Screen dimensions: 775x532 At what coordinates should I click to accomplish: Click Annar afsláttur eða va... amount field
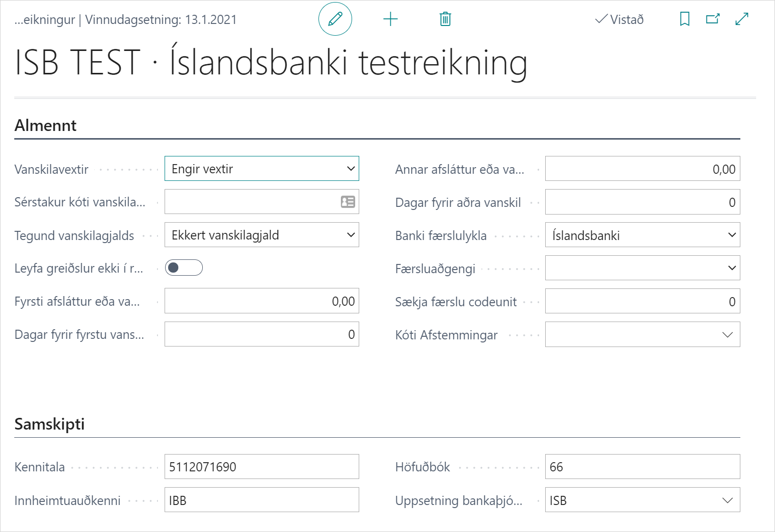(643, 169)
